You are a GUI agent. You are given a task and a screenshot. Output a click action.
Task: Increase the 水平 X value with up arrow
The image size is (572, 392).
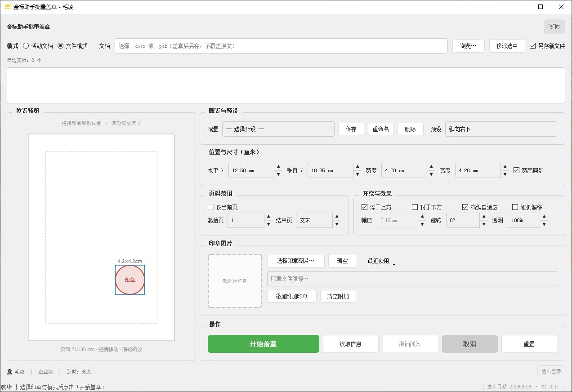(x=278, y=167)
